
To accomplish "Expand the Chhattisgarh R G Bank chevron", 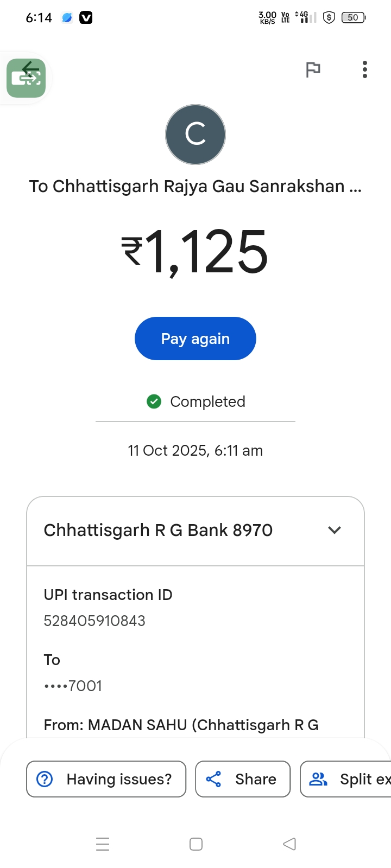I will pyautogui.click(x=335, y=530).
